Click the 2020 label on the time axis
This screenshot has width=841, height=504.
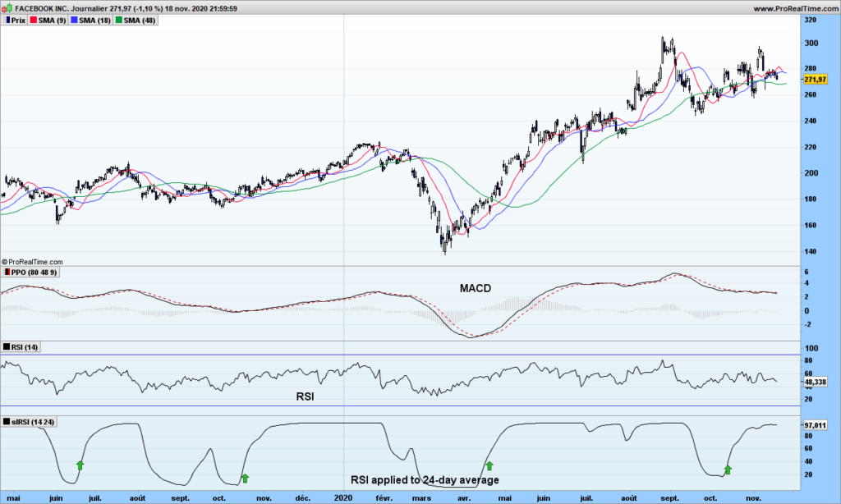coord(343,498)
